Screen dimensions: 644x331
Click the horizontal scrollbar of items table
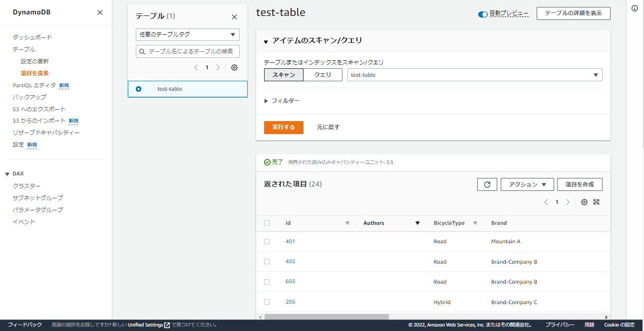[326, 317]
